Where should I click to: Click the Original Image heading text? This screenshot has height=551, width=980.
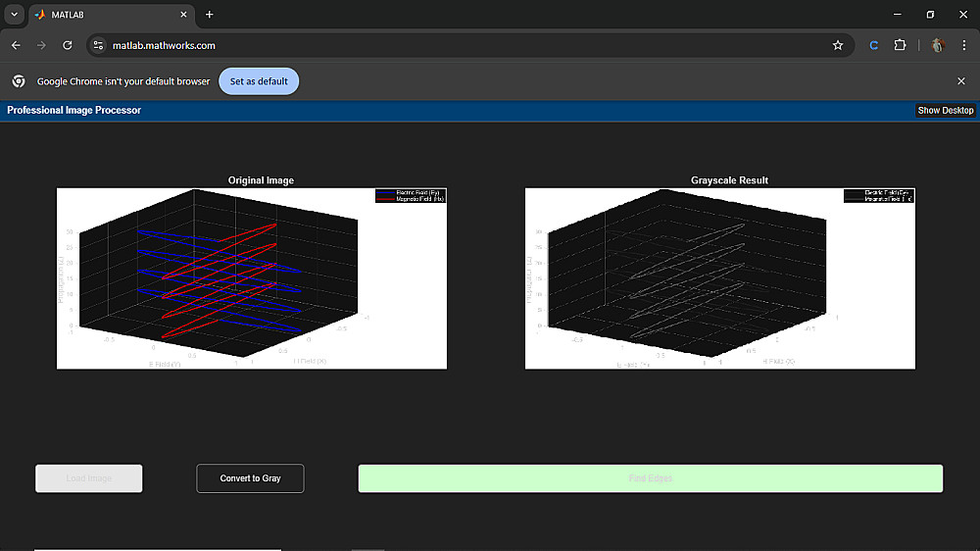(x=261, y=180)
